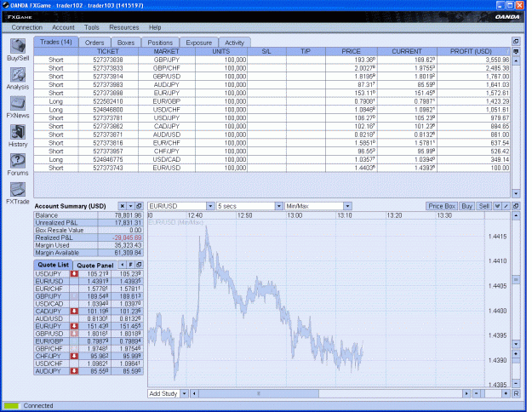Screen dimensions: 532x412
Task: Expand the Min/Max chart type dropdown
Action: tap(347, 206)
